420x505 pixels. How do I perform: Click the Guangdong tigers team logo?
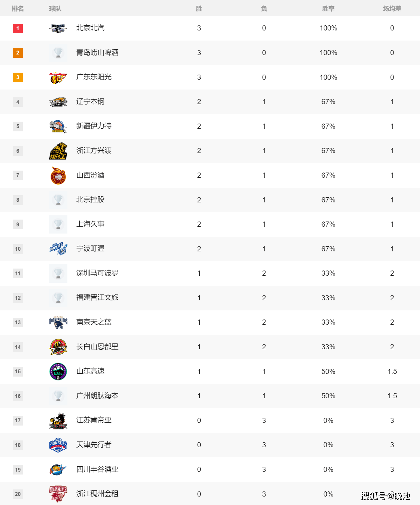tap(58, 78)
